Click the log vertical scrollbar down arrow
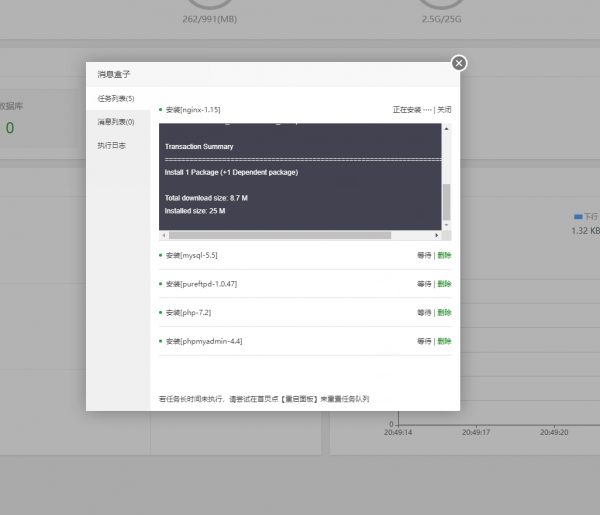The image size is (600, 515). (446, 225)
